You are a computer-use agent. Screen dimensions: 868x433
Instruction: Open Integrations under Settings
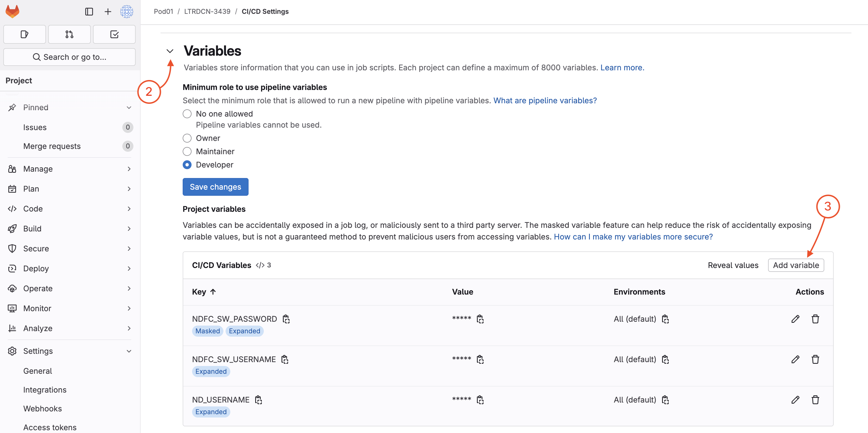(x=45, y=390)
